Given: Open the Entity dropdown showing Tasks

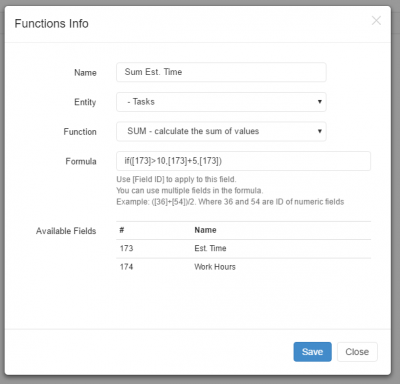Looking at the screenshot, I should pyautogui.click(x=221, y=102).
